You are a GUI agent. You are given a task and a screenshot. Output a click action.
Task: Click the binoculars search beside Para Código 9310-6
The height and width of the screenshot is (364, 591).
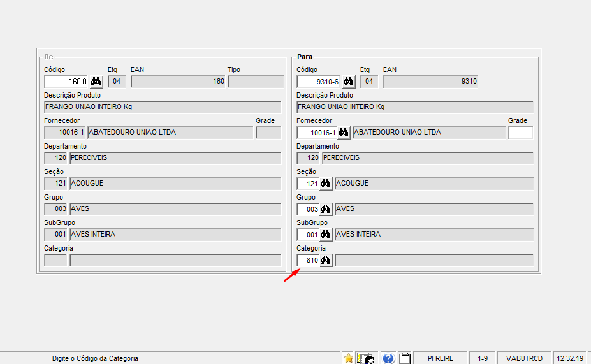[x=349, y=82]
